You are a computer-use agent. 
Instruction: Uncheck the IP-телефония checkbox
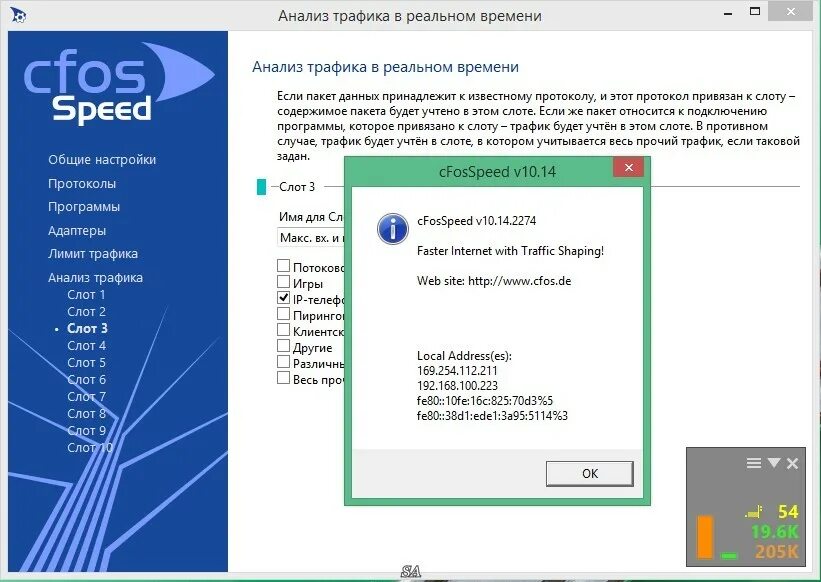[x=283, y=298]
